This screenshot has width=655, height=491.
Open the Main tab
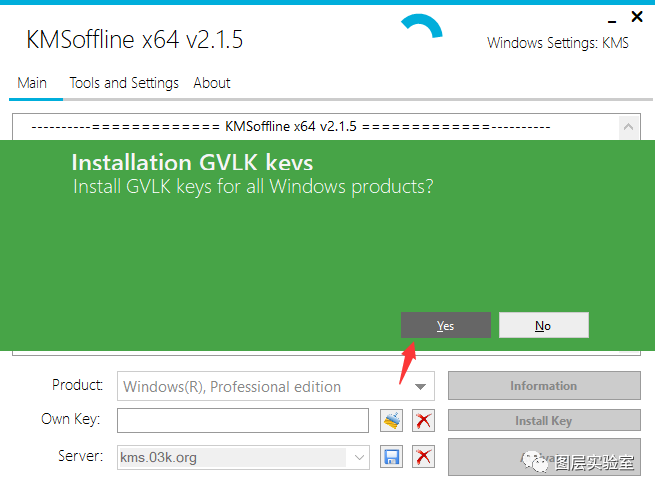(x=32, y=83)
